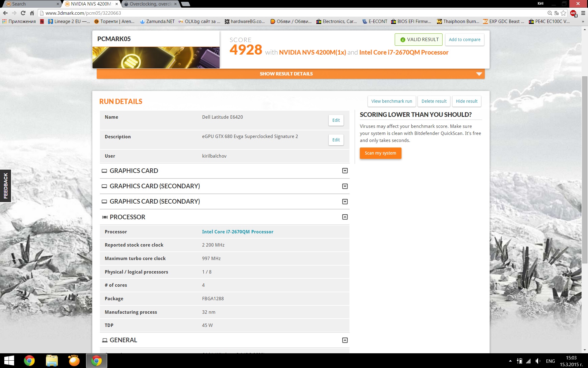Open network signal tray icon
The height and width of the screenshot is (368, 588).
pyautogui.click(x=529, y=361)
